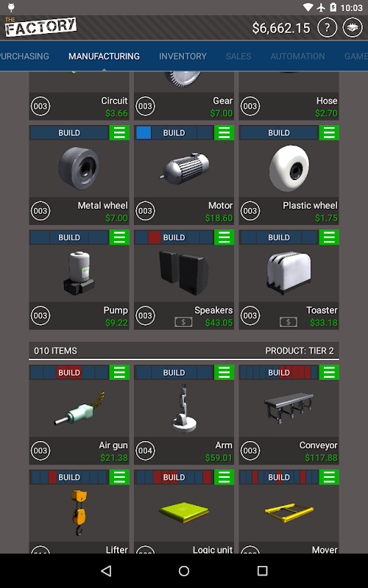The image size is (368, 588).
Task: Open the Android recent apps button
Action: click(x=262, y=571)
